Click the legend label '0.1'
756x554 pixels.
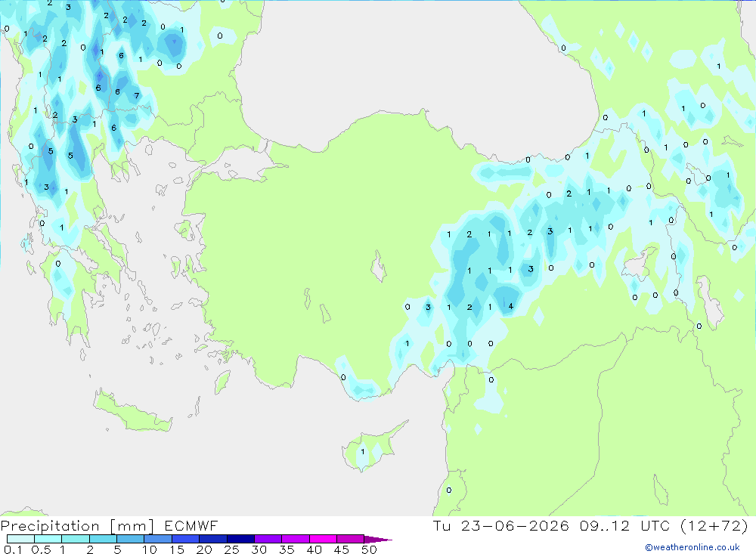point(13,549)
